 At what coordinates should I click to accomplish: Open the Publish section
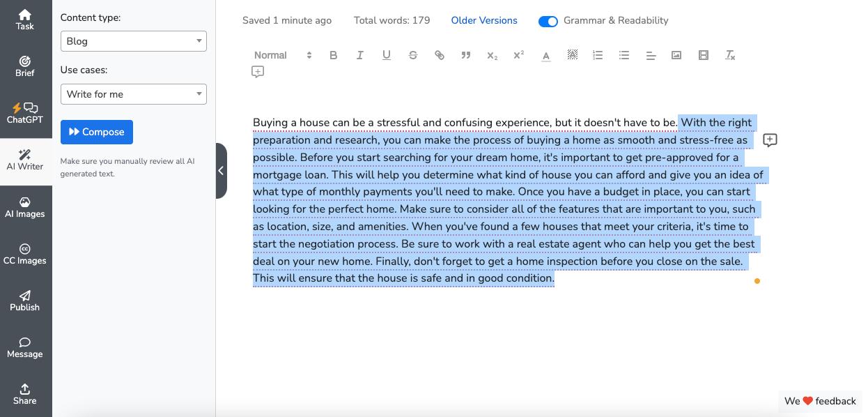pos(25,301)
